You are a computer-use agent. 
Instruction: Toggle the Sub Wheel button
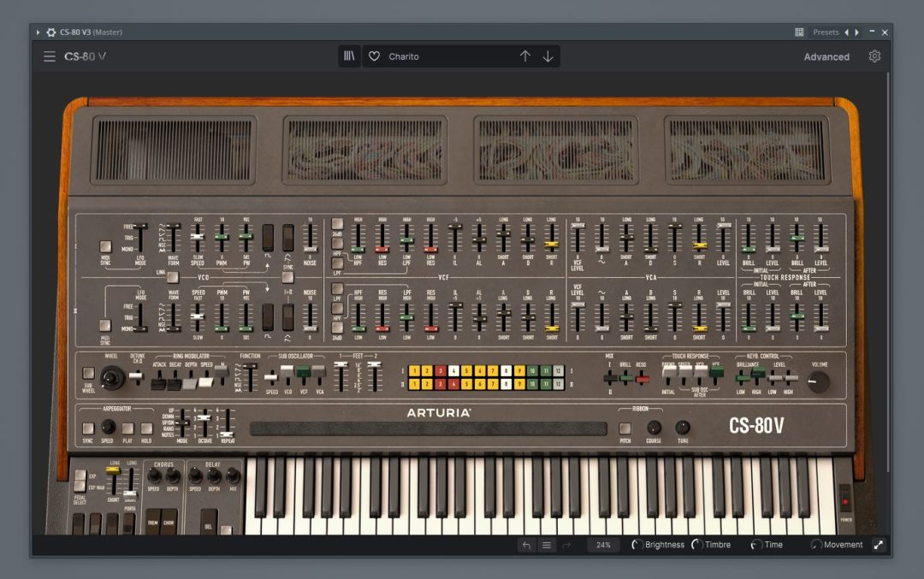[88, 373]
